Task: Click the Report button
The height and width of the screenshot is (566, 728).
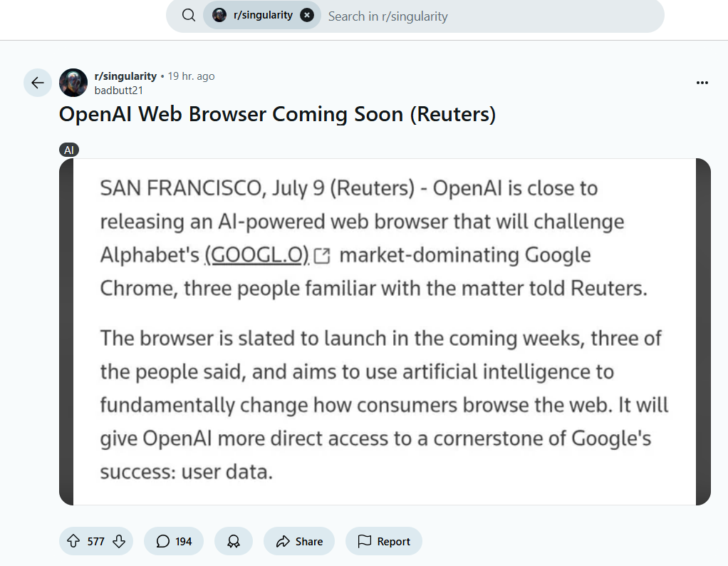Action: tap(384, 541)
